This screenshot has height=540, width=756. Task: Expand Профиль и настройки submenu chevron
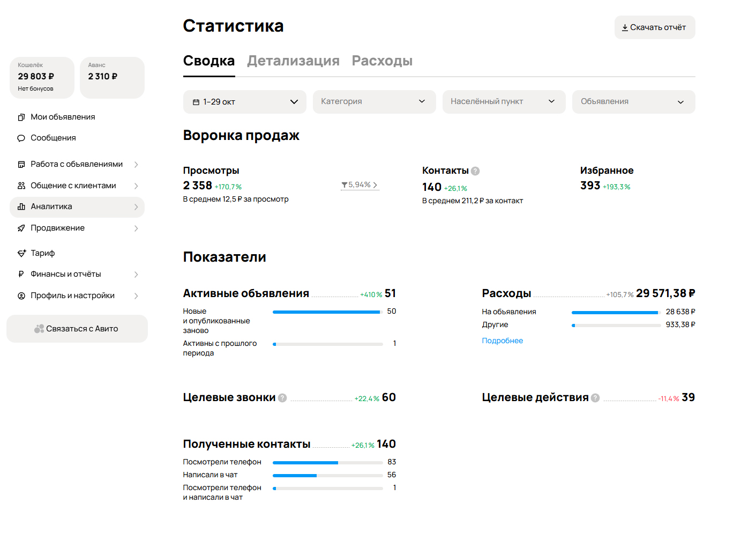[x=136, y=296]
